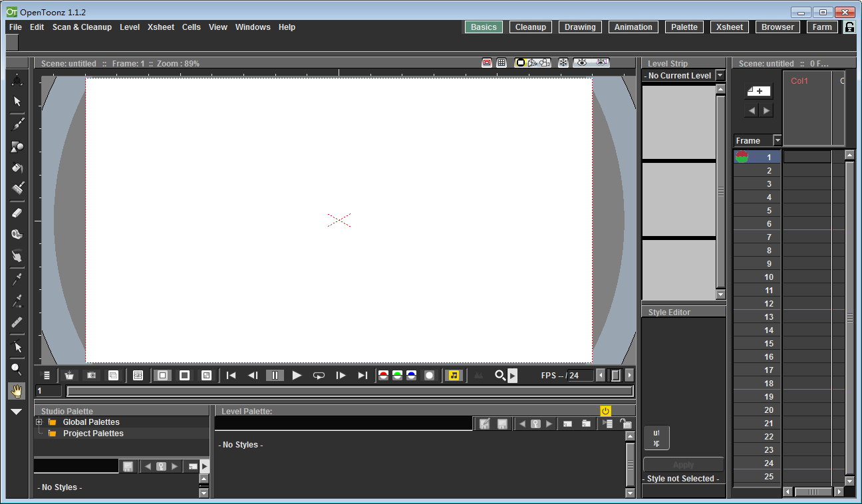862x504 pixels.
Task: Select the Paint Brush tool
Action: tap(17, 189)
